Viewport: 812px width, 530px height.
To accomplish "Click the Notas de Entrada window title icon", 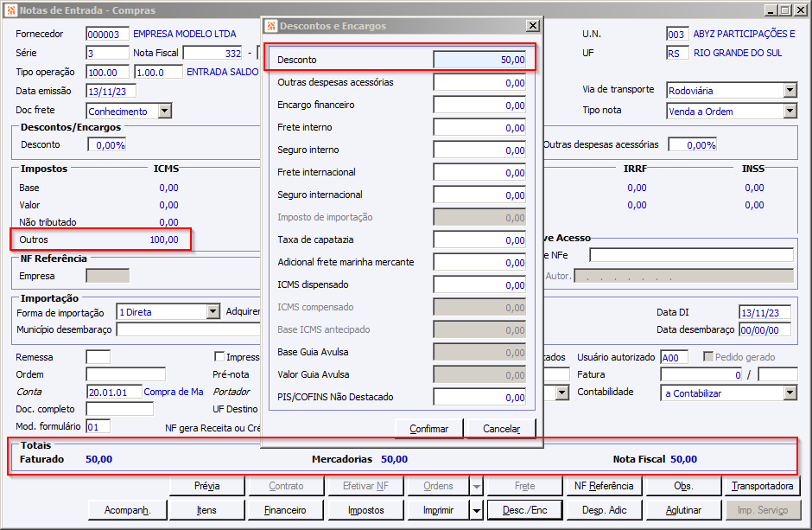I will coord(11,10).
